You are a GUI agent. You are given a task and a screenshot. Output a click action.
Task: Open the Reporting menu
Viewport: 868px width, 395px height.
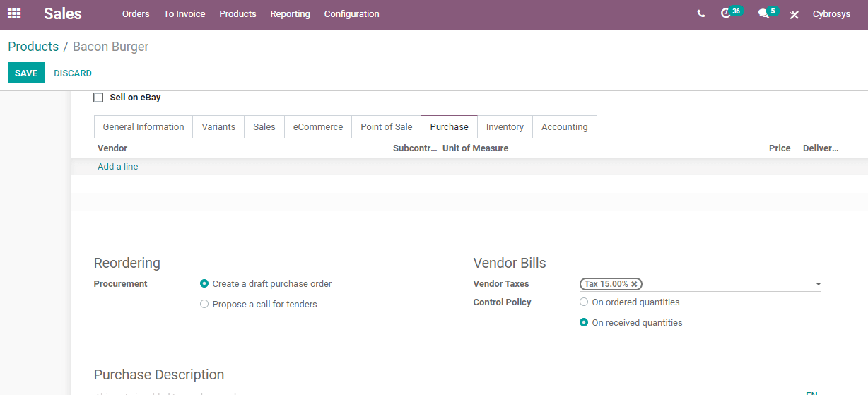tap(290, 14)
